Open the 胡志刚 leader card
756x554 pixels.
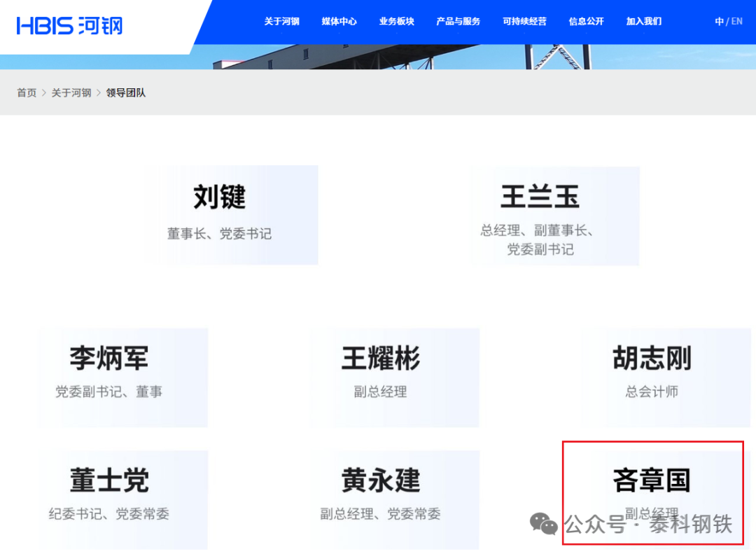pos(666,378)
